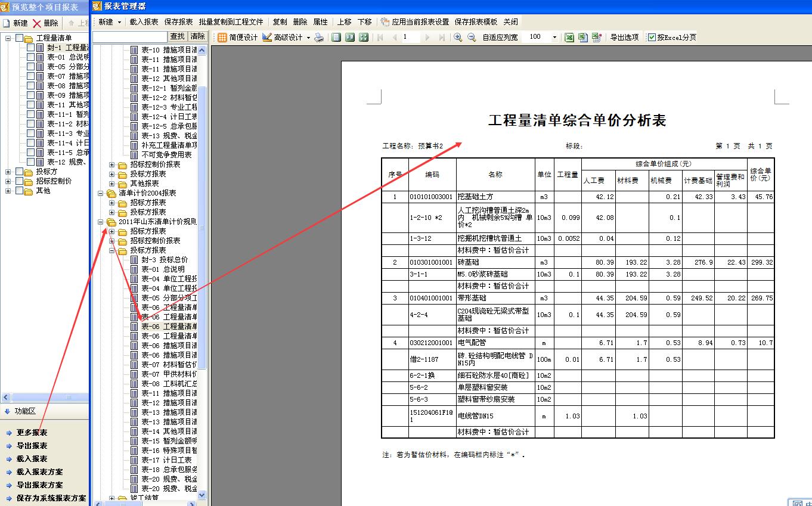812x506 pixels.
Task: Tick the 投标方 folder checkbox
Action: [19, 172]
